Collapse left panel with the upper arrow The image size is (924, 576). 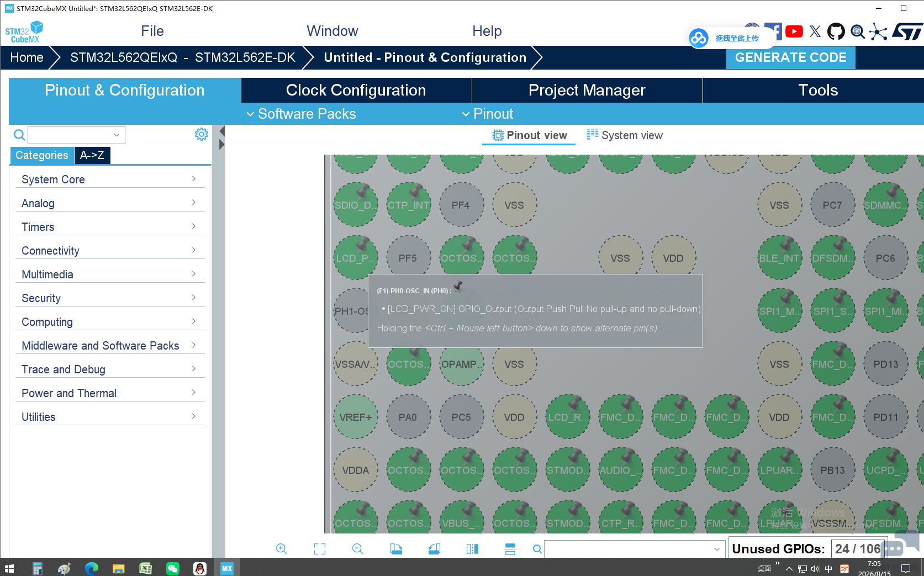tap(222, 131)
